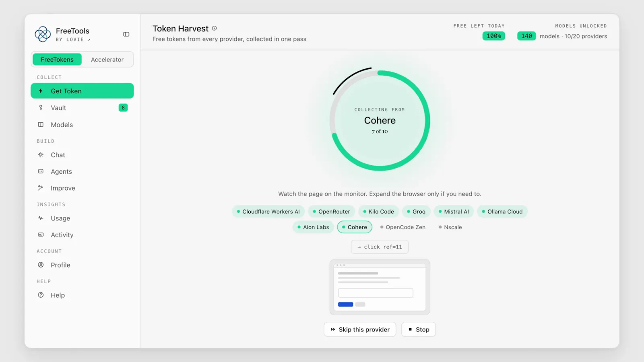Select the Ollama Cloud provider chip
The image size is (644, 362).
502,212
